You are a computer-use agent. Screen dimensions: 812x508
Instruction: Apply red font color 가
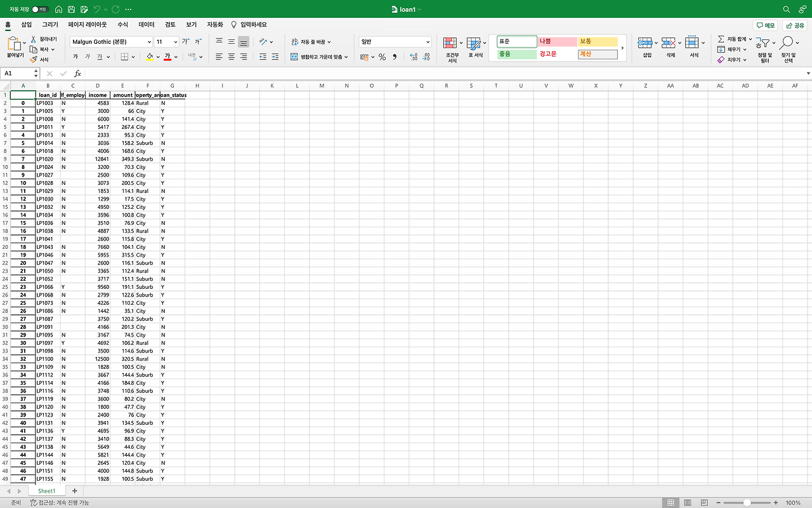tap(167, 57)
